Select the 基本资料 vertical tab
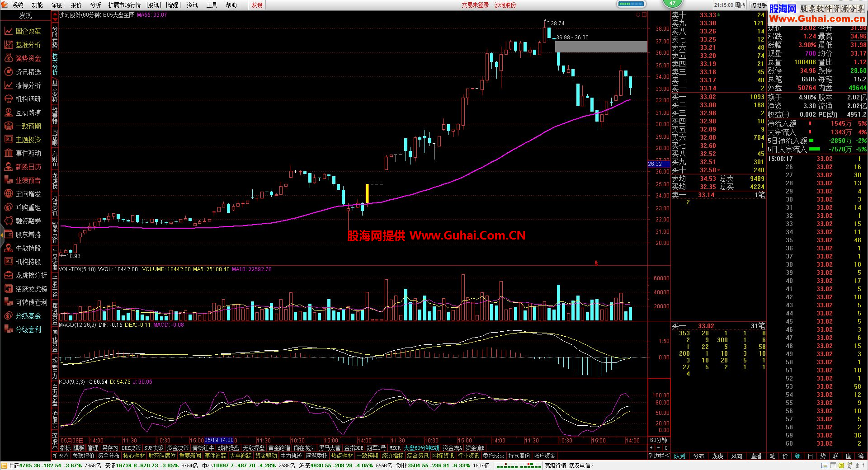868x470 pixels. coord(55,91)
